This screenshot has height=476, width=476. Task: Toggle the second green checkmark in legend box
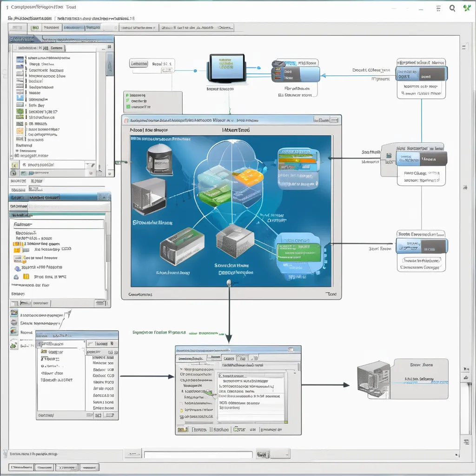click(127, 101)
